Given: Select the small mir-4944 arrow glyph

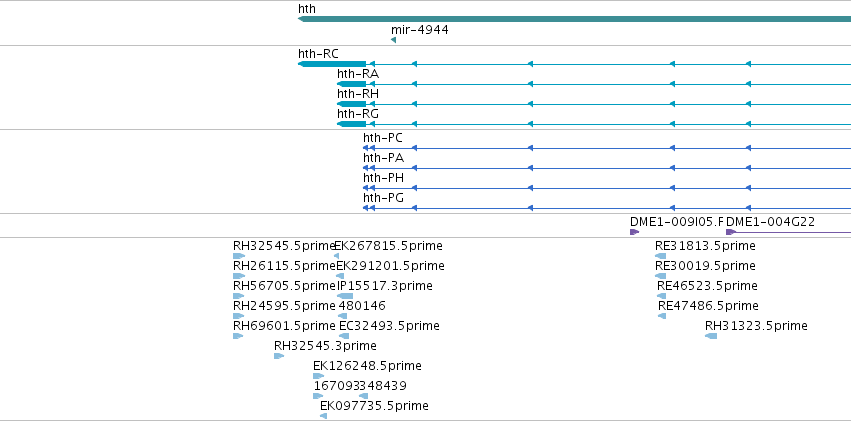Looking at the screenshot, I should point(393,40).
